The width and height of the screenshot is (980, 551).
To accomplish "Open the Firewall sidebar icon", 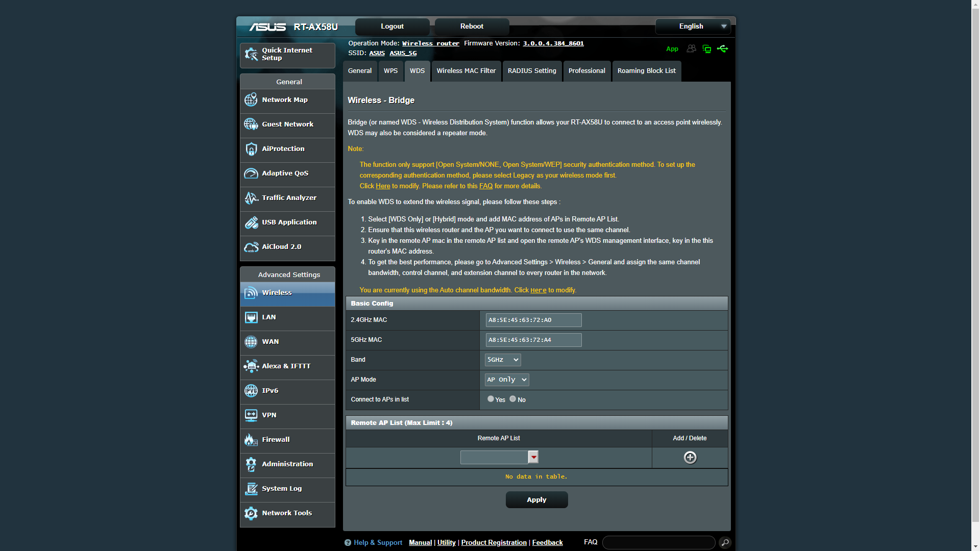I will point(251,440).
